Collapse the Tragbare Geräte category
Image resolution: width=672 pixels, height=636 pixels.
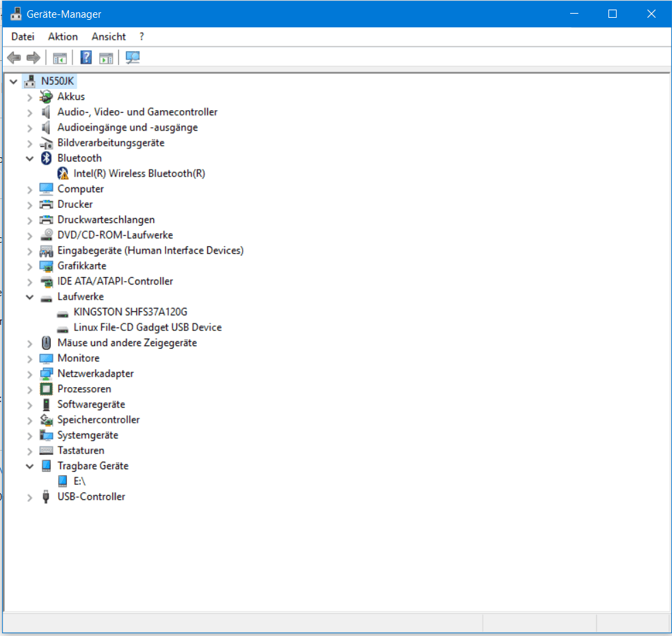click(x=29, y=466)
